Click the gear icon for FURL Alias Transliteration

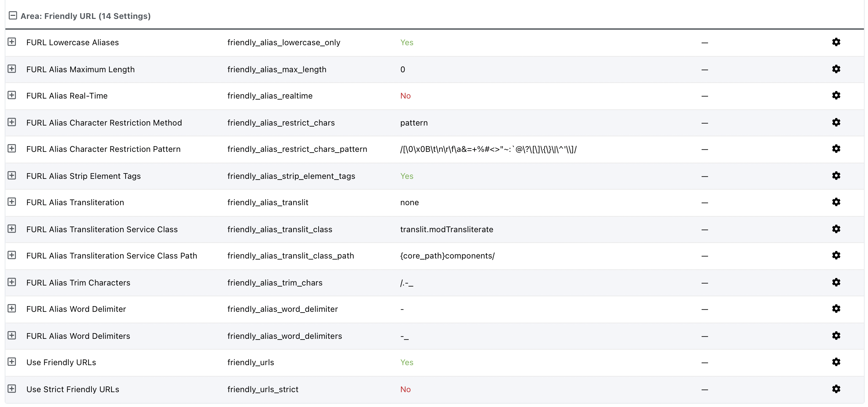[x=836, y=202]
